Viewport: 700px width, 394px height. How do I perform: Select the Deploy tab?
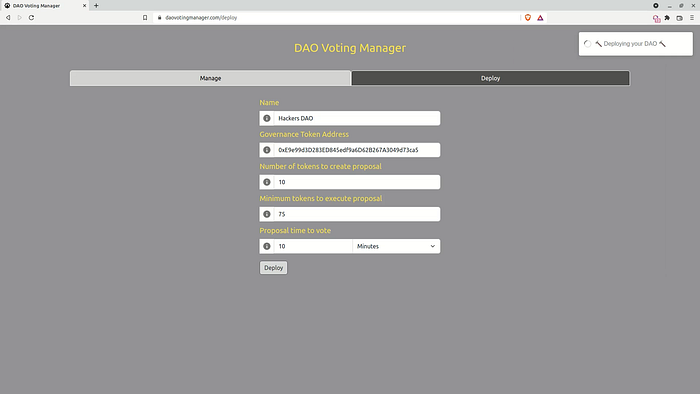(491, 78)
